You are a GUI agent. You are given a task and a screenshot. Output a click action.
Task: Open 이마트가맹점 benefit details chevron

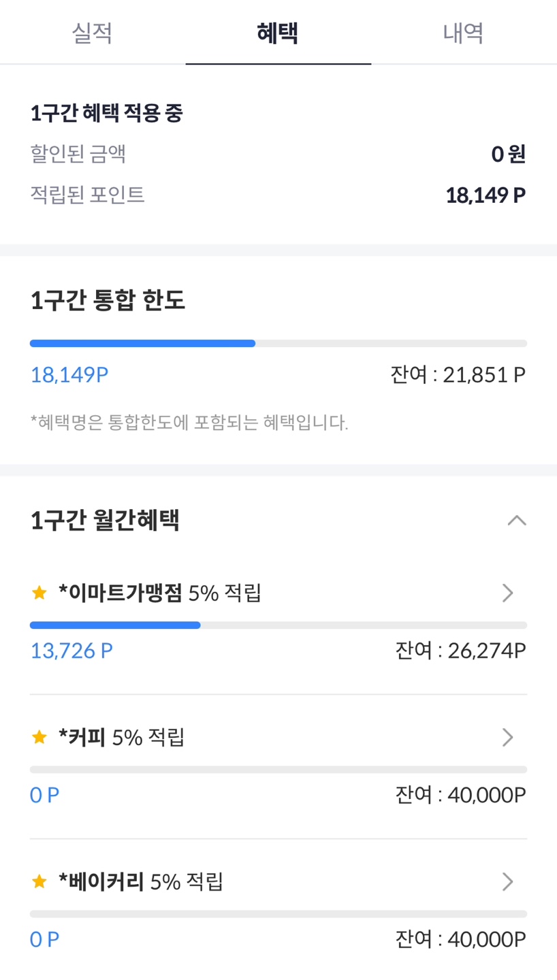(x=507, y=593)
